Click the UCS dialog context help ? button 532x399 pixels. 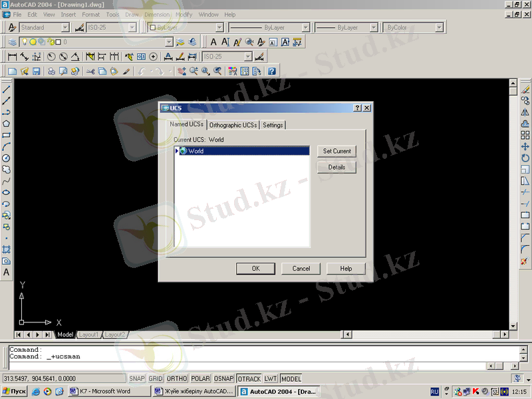click(357, 108)
